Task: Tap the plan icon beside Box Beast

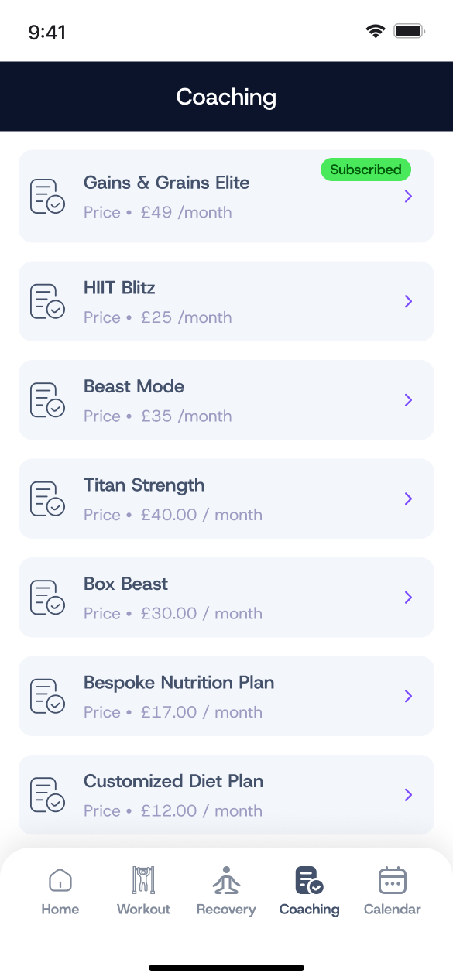Action: point(47,598)
